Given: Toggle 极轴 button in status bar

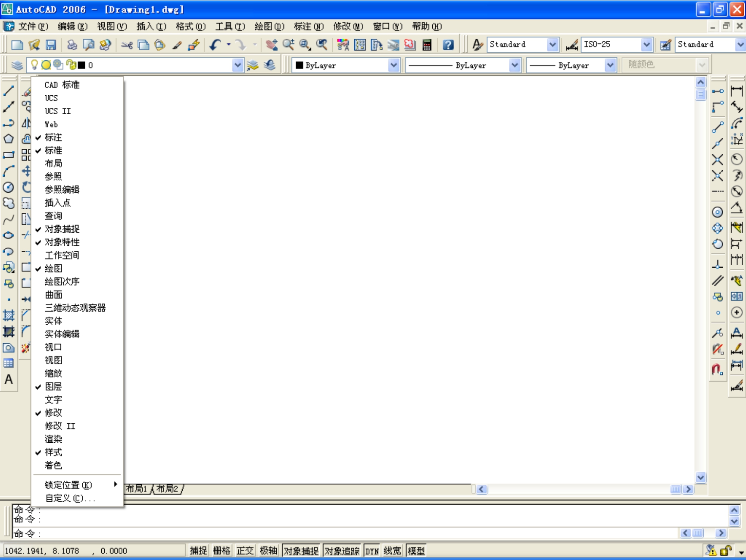Looking at the screenshot, I should point(268,551).
